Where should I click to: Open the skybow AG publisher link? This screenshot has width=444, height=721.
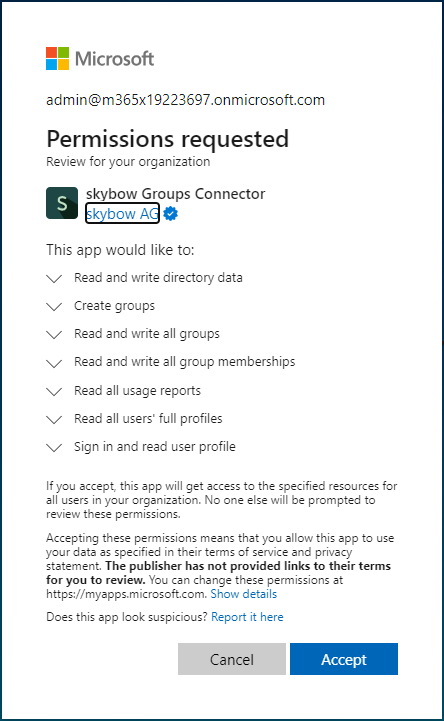[x=122, y=213]
